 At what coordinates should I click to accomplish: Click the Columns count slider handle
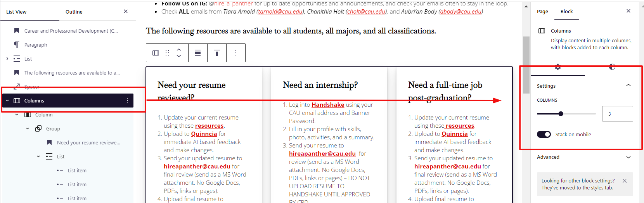pyautogui.click(x=561, y=114)
